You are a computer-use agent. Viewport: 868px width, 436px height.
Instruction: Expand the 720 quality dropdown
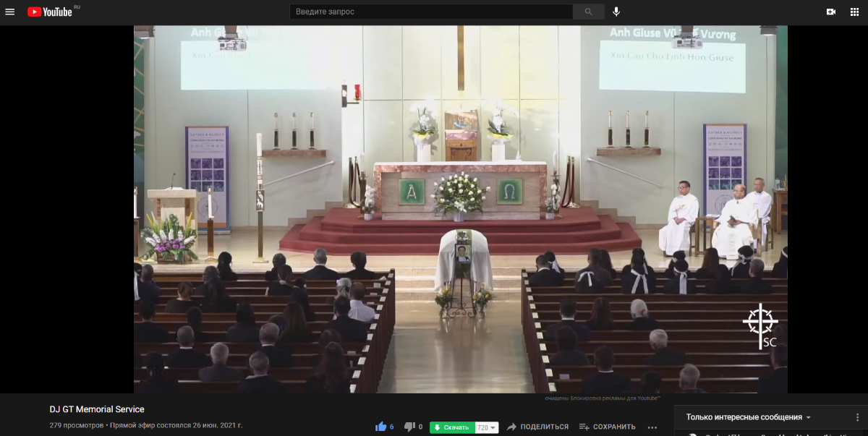486,427
